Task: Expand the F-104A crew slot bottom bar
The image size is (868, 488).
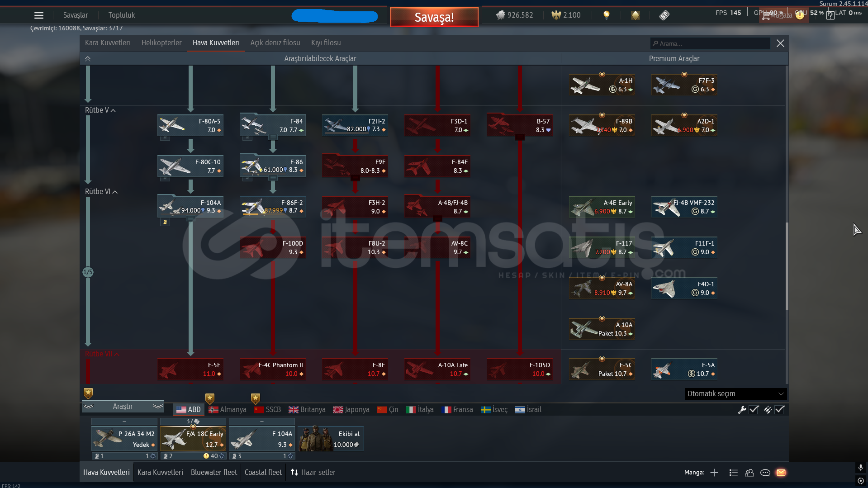Action: [262, 456]
